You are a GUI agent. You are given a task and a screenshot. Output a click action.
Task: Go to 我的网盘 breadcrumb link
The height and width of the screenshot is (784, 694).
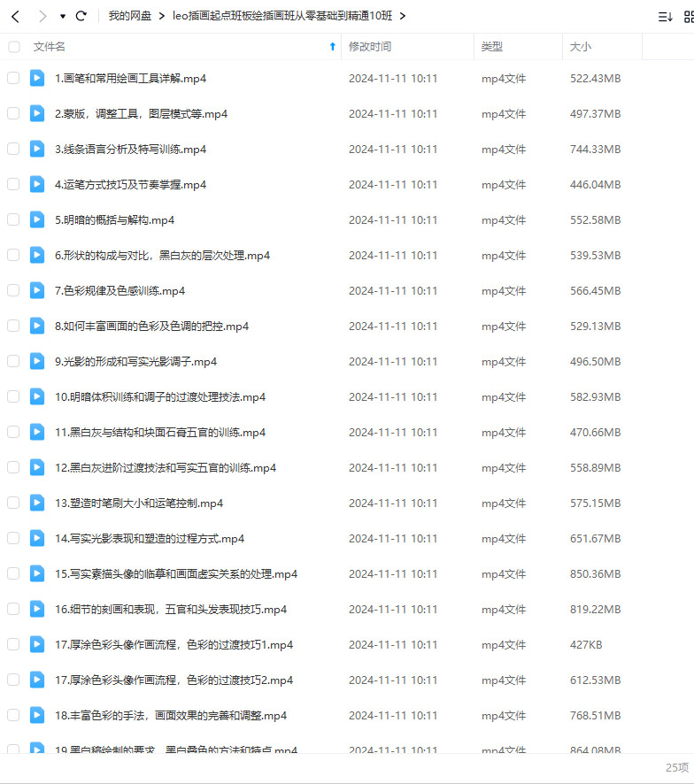130,16
